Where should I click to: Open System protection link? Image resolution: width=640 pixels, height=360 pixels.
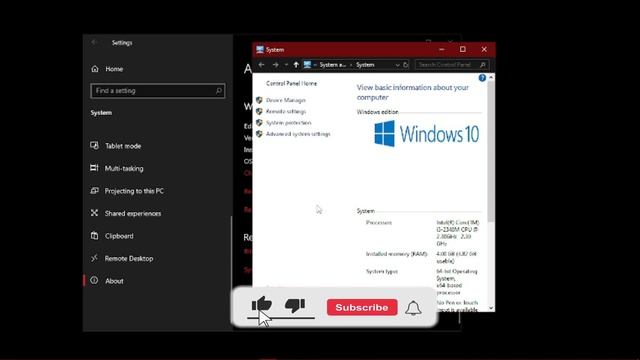289,122
